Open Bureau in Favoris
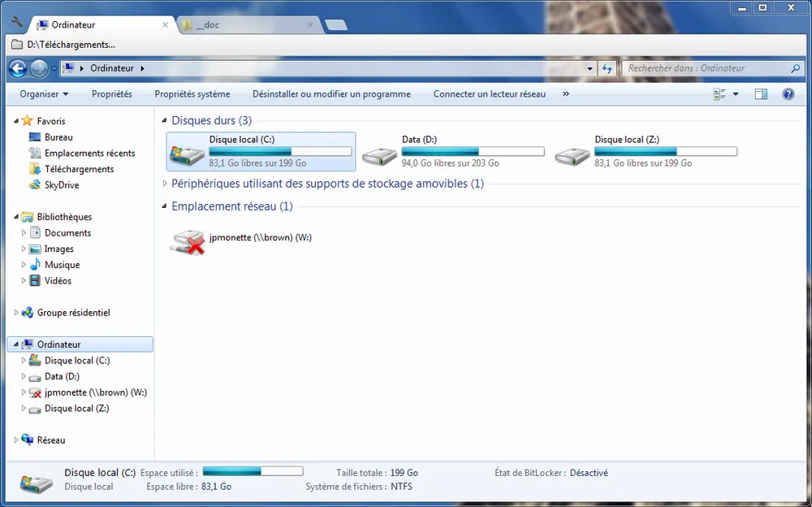This screenshot has width=812, height=507. 58,136
